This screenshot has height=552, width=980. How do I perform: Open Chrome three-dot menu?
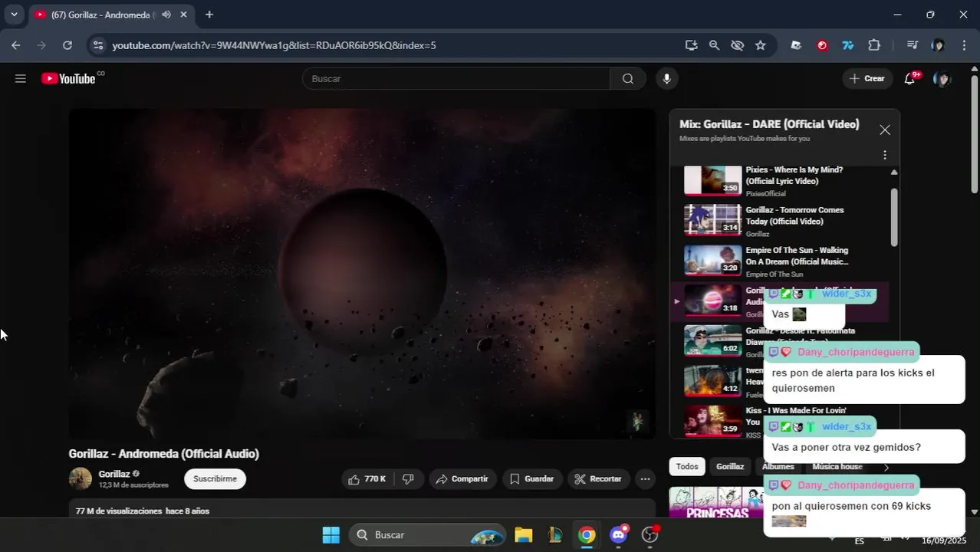(964, 45)
